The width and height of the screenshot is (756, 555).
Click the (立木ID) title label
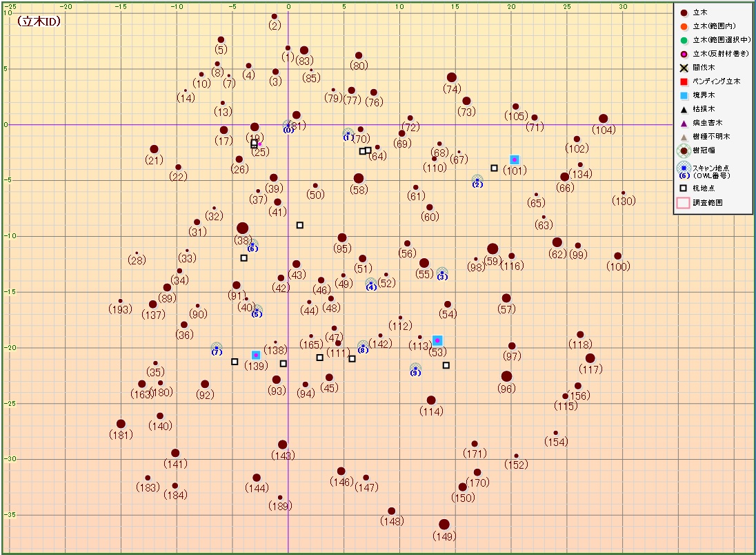pos(39,21)
